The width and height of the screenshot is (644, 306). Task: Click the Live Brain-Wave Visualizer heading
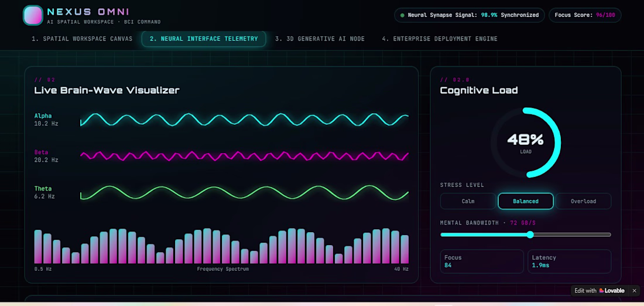tap(107, 90)
